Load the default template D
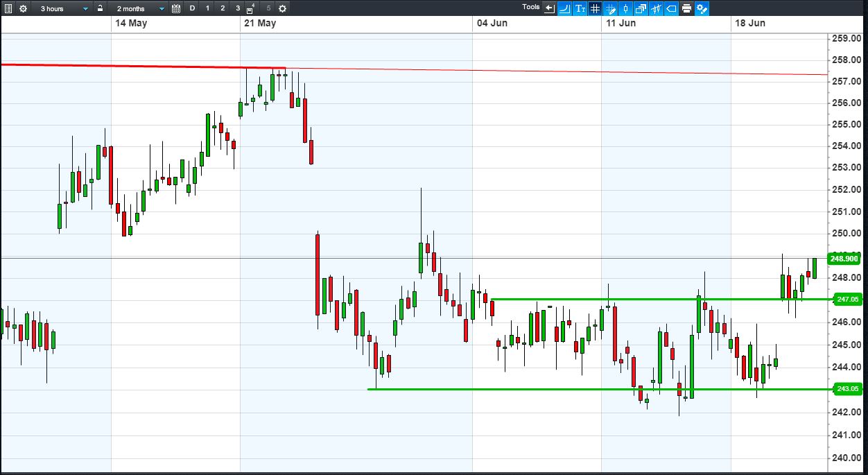The image size is (868, 475). click(192, 8)
